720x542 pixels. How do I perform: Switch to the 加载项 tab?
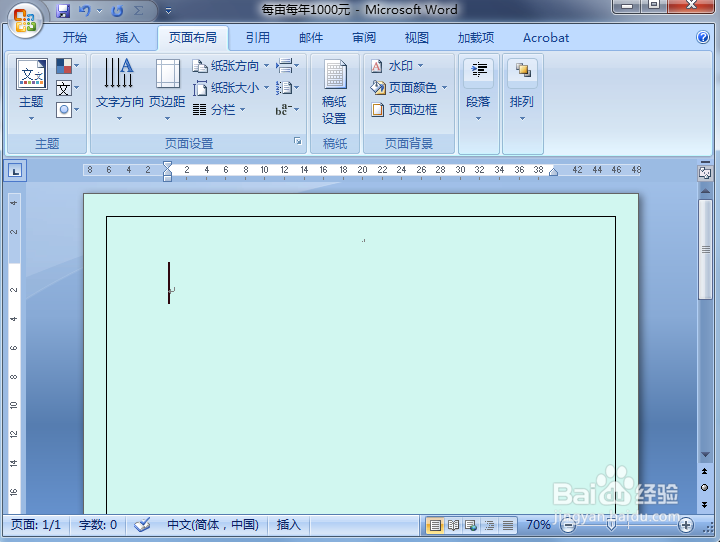pos(476,38)
